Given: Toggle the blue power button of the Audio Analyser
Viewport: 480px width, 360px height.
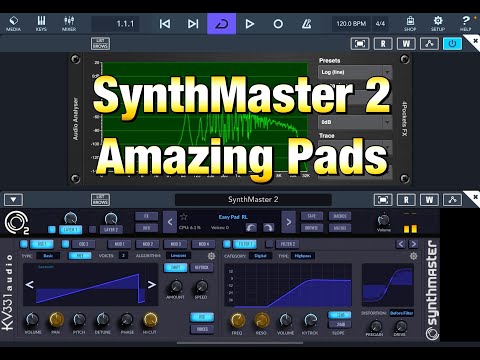Looking at the screenshot, I should (x=452, y=44).
